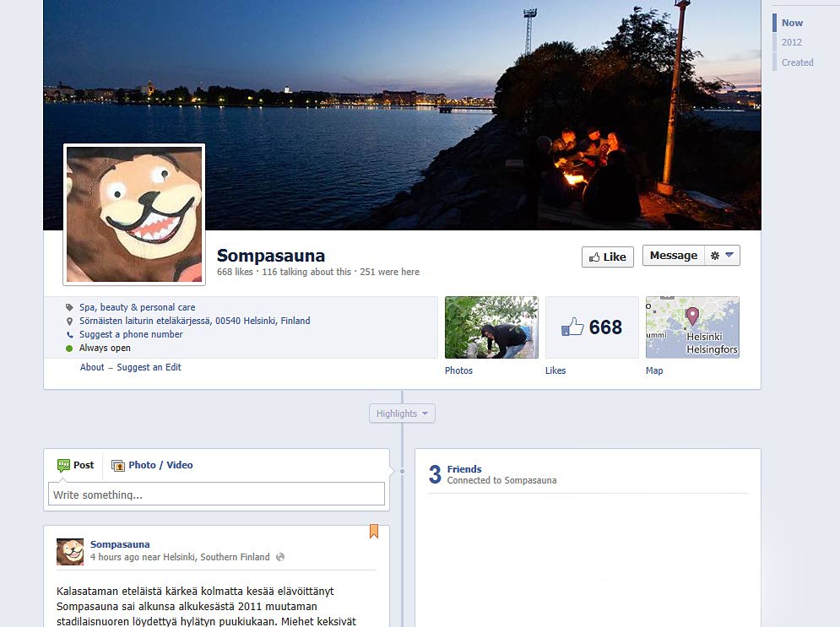Click the Map label
The width and height of the screenshot is (840, 627).
[654, 370]
